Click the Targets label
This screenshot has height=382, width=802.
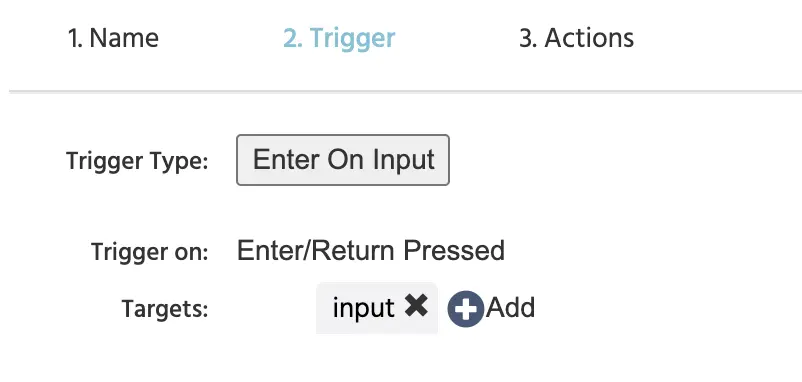click(165, 308)
